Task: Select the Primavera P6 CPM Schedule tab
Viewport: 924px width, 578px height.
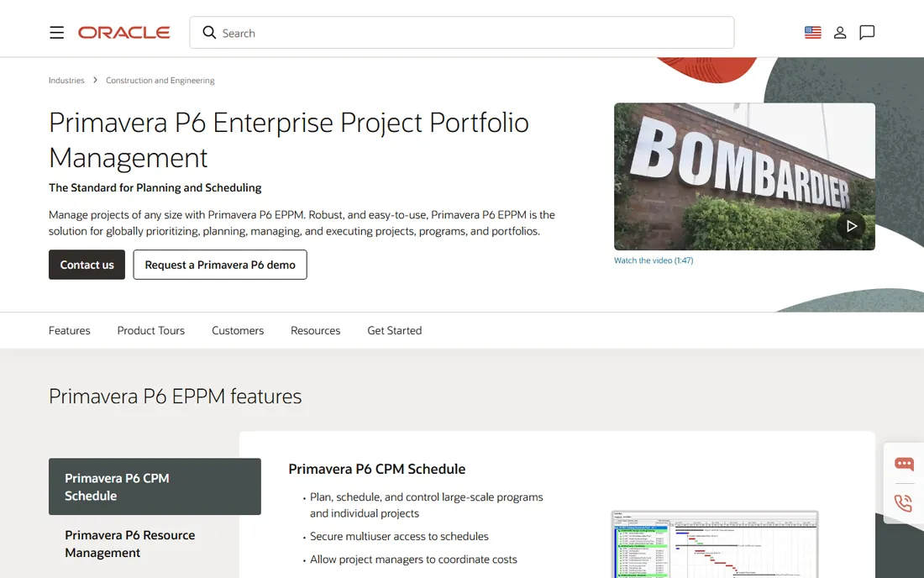Action: coord(155,486)
